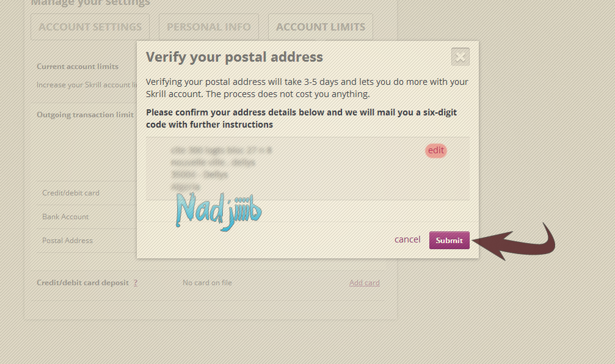Click the Submit button

pyautogui.click(x=449, y=240)
